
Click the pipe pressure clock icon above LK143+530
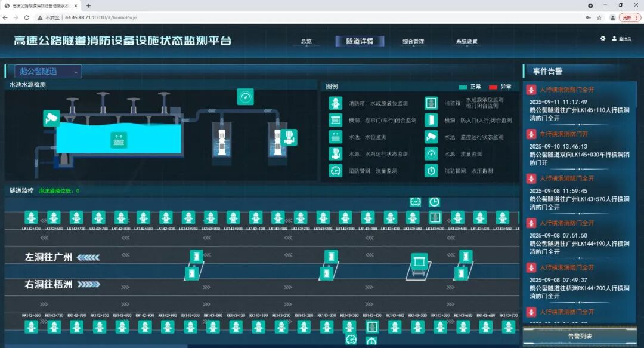tap(435, 202)
